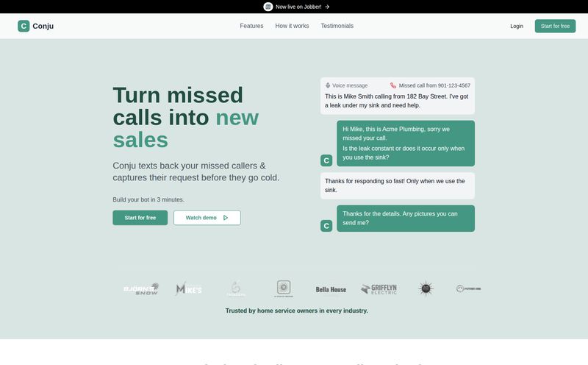Click the 'Conju texts back your missed callers' subheading

click(x=196, y=171)
